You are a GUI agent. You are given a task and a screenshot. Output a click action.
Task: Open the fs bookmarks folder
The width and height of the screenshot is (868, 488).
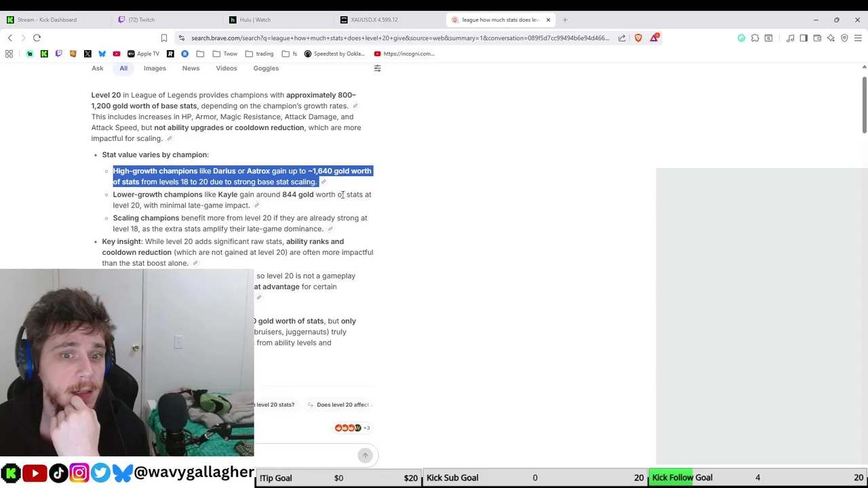tap(289, 54)
